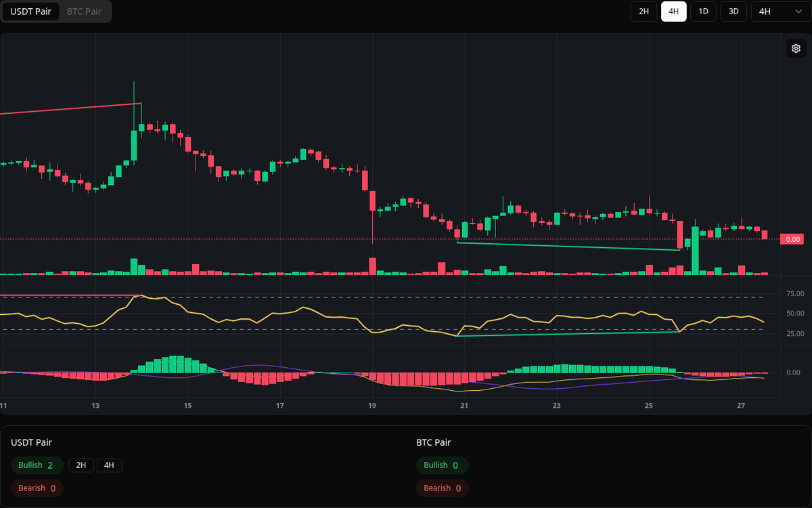812x508 pixels.
Task: Switch to the USDT Pair tab
Action: click(x=30, y=12)
